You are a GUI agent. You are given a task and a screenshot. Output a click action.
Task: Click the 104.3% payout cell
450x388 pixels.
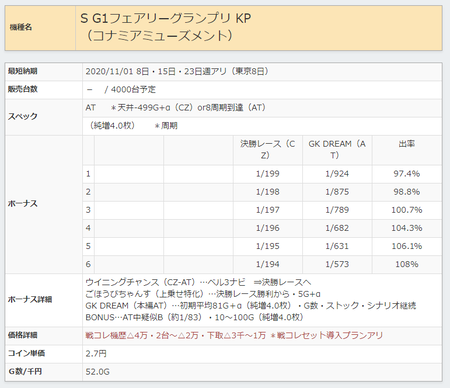[x=407, y=228]
